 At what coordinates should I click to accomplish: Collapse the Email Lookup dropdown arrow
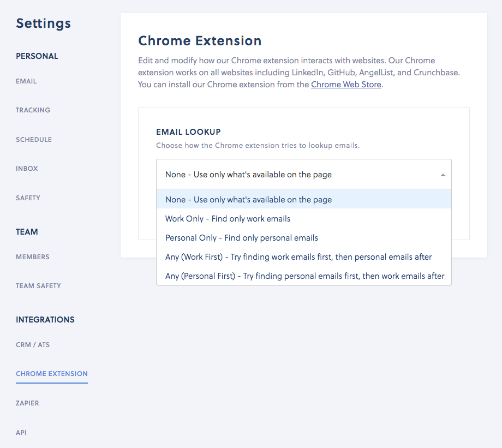[x=443, y=175]
